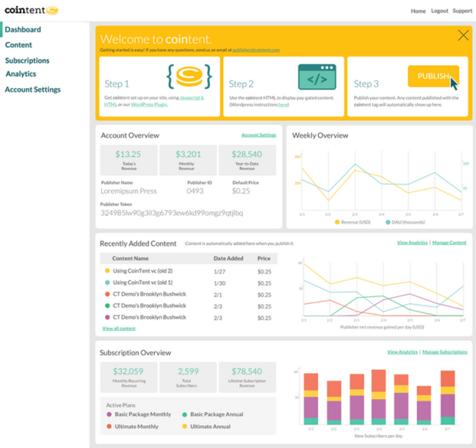Image resolution: width=476 pixels, height=448 pixels.
Task: Click the 1/30 date cell
Action: point(219,283)
